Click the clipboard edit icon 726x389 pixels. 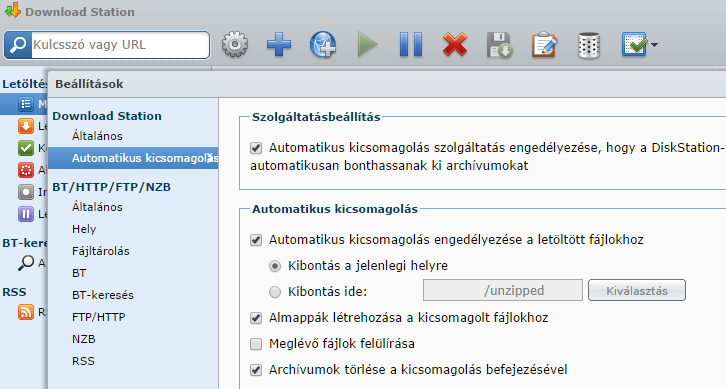pos(544,44)
